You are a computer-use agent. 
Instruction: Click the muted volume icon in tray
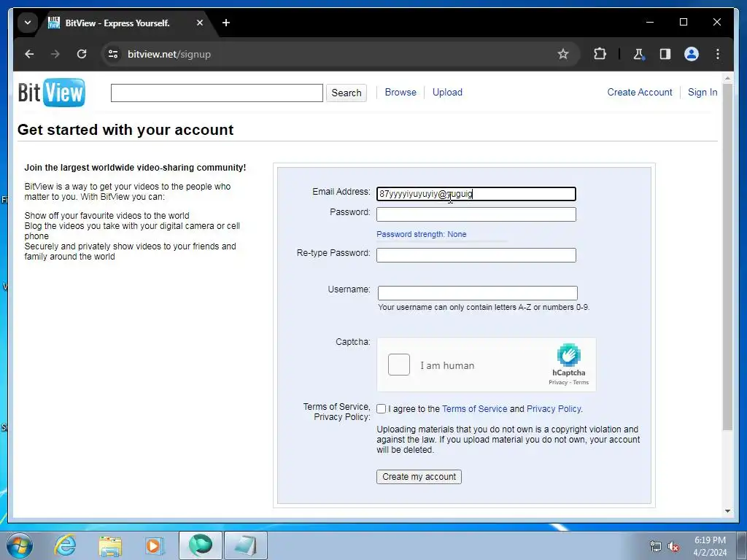point(673,547)
